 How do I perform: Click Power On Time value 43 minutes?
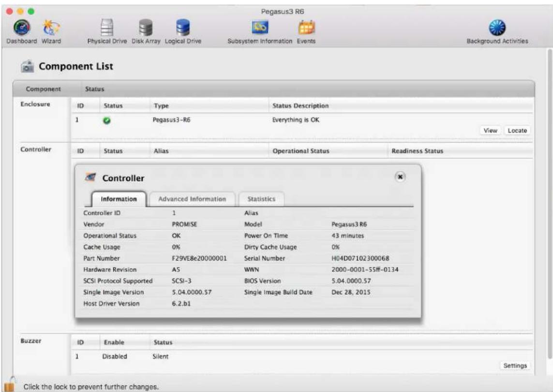point(347,236)
